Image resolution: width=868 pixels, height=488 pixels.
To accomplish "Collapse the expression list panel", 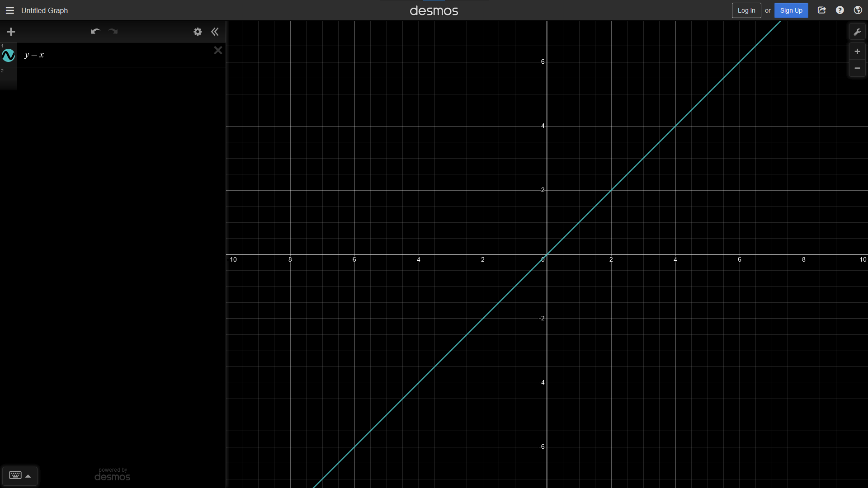I will point(215,32).
